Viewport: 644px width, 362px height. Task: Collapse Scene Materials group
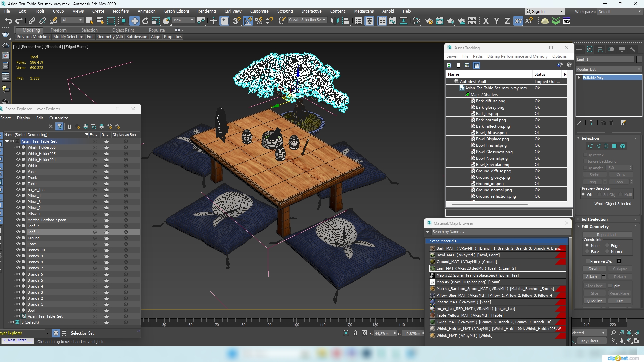(428, 241)
